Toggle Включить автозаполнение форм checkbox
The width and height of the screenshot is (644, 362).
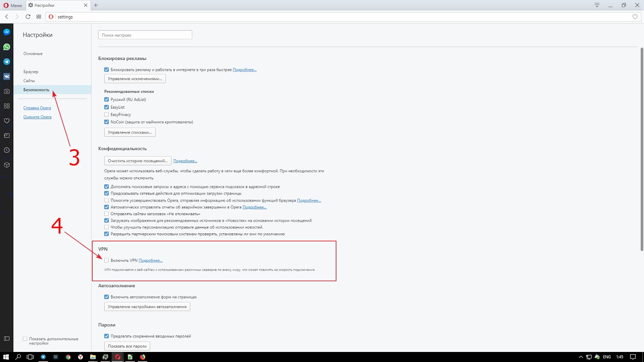[x=107, y=297]
